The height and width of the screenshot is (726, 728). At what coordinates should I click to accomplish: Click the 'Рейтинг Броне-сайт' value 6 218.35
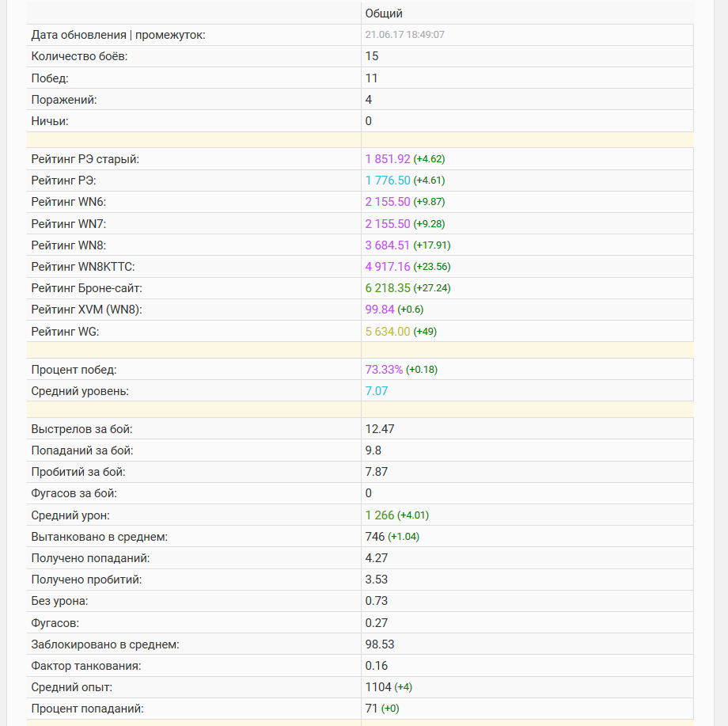click(388, 288)
